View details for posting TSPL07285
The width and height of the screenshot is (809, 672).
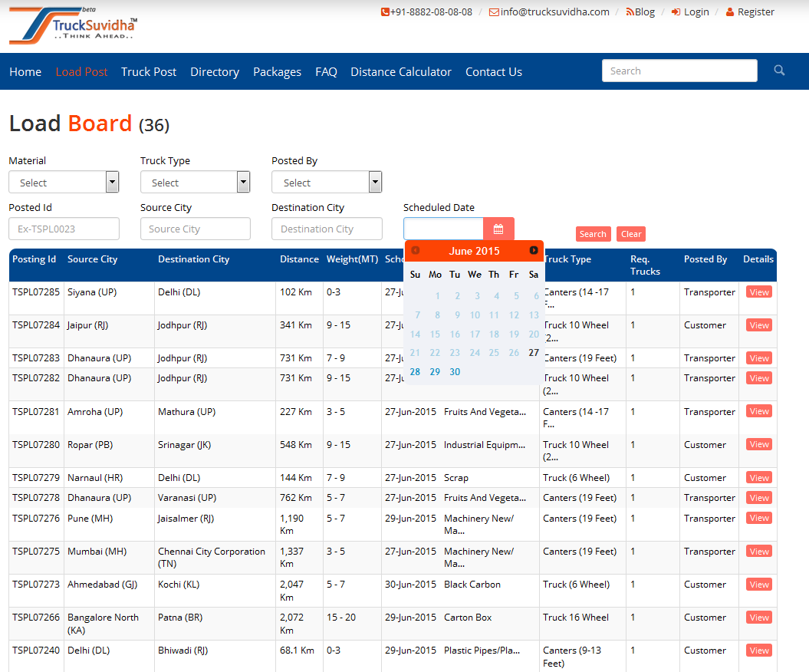[x=758, y=292]
